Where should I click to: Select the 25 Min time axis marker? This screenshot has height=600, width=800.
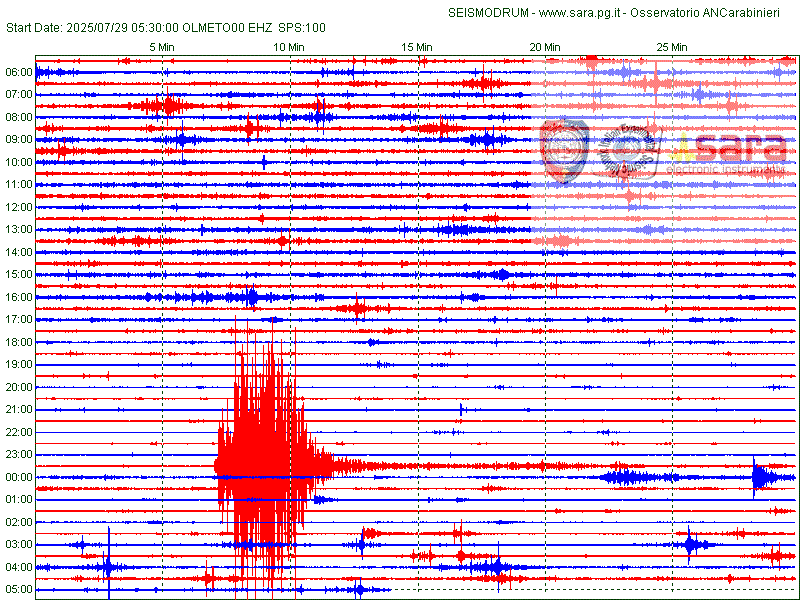pyautogui.click(x=672, y=47)
